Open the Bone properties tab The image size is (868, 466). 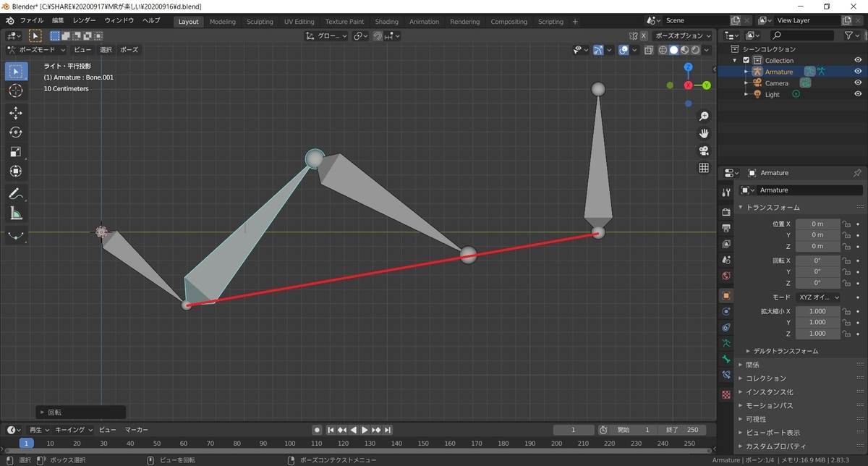pos(726,359)
